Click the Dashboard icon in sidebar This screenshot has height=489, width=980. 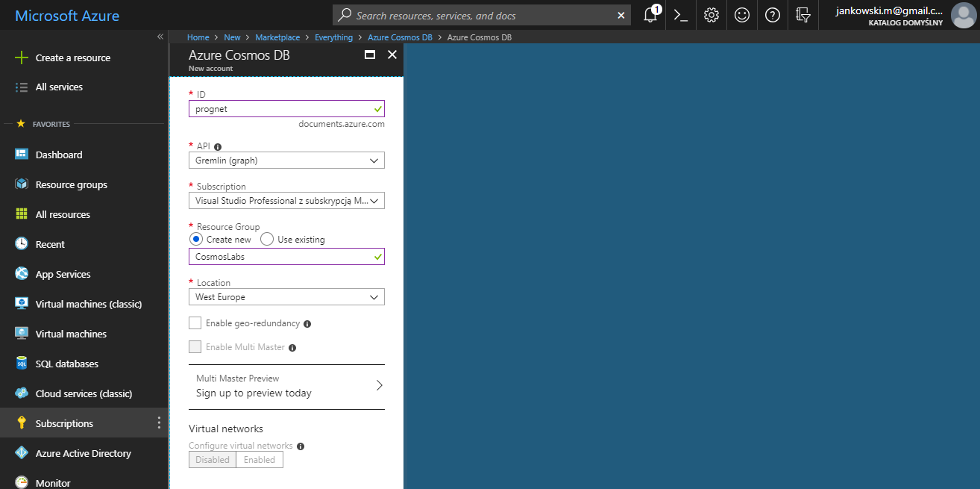(22, 155)
